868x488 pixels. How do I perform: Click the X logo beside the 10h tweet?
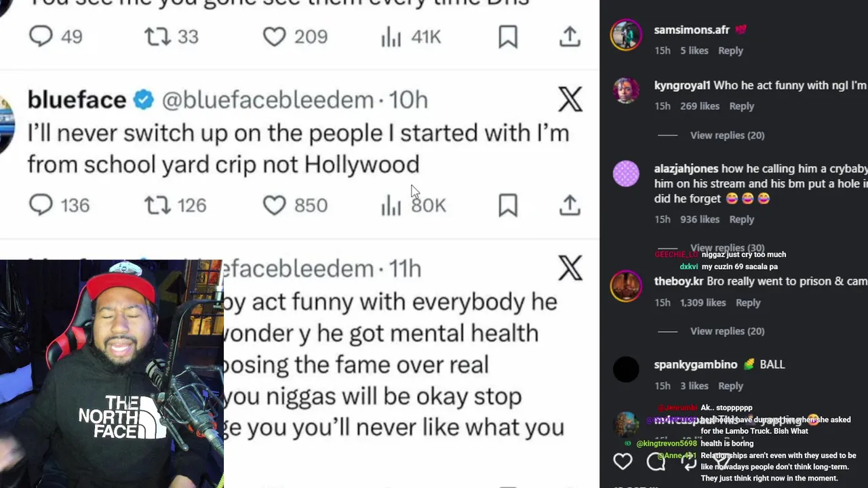coord(570,100)
